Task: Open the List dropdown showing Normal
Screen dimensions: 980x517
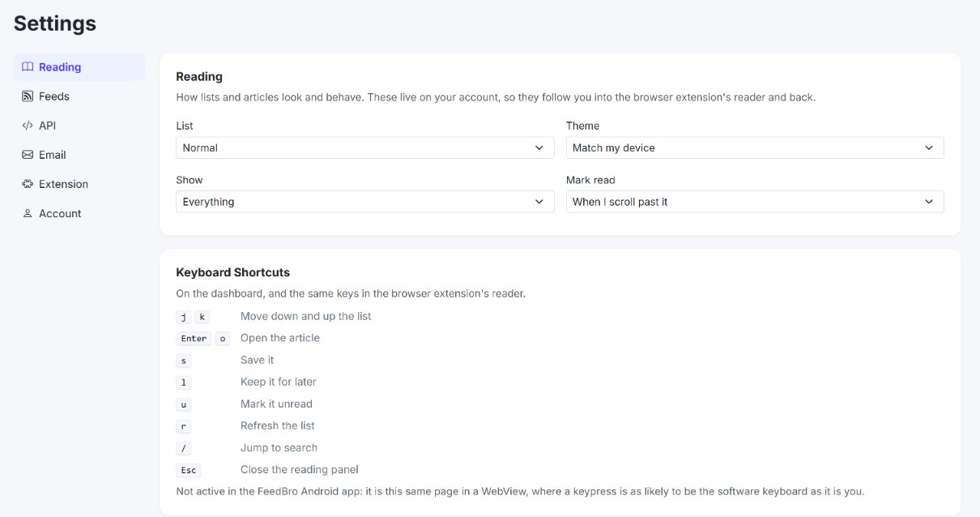Action: [365, 147]
